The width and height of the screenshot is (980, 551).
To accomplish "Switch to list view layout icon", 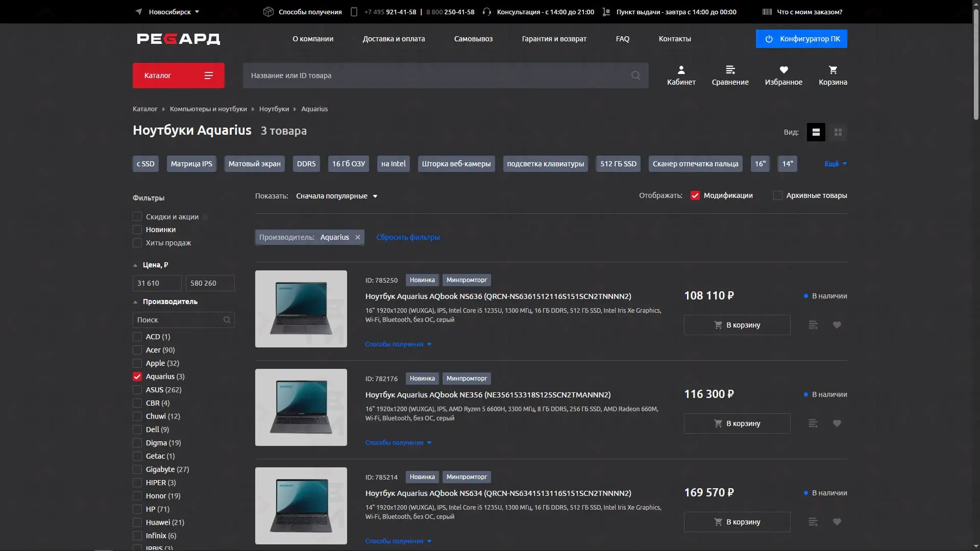I will (816, 132).
